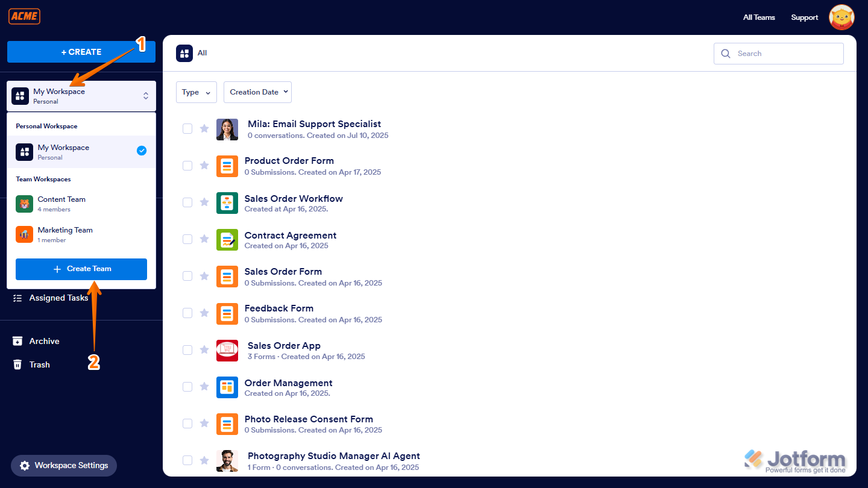This screenshot has width=868, height=488.
Task: Open the Type filter dropdown
Action: [196, 92]
